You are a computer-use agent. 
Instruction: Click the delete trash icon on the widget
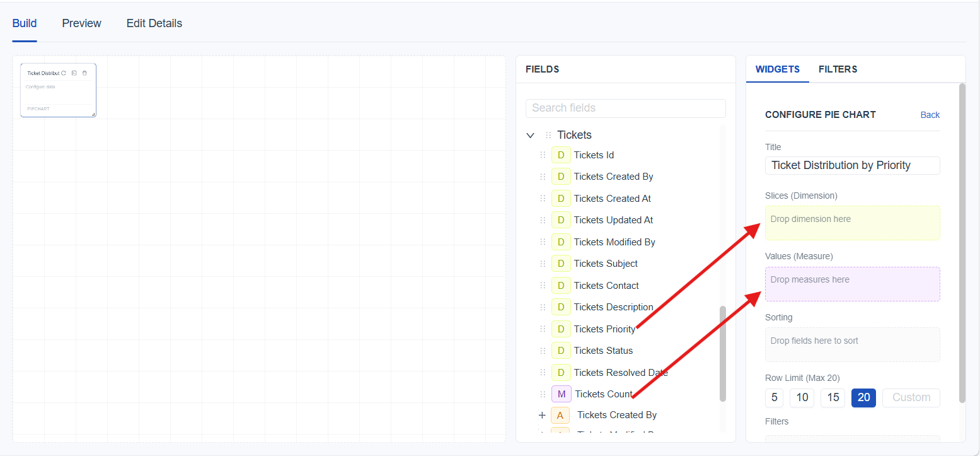point(84,73)
